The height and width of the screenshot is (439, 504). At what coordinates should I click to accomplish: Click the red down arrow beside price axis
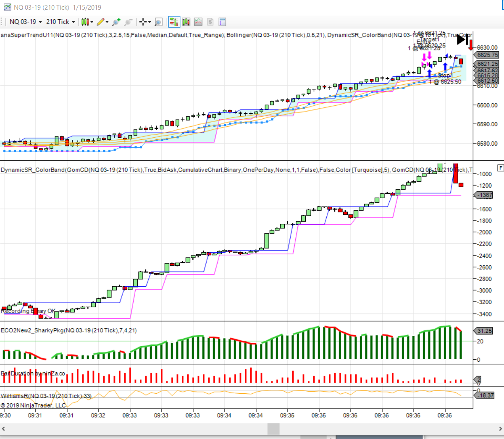pyautogui.click(x=471, y=45)
